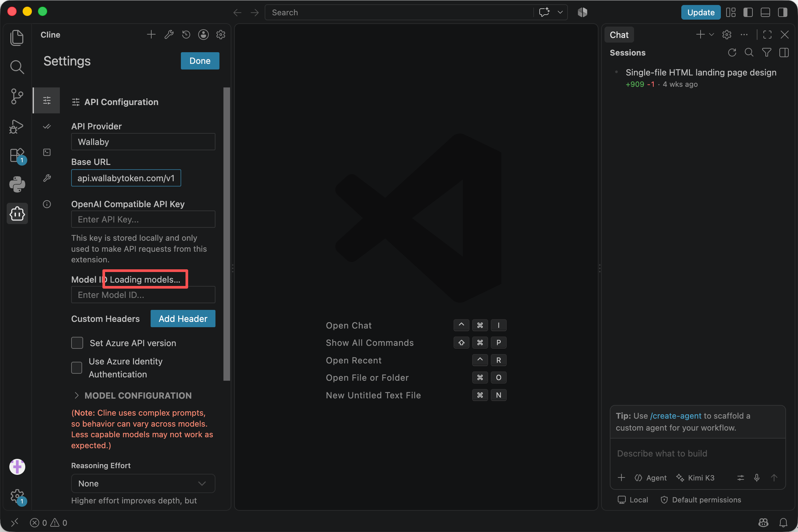This screenshot has height=532, width=798.
Task: Click the Update button in title bar
Action: (x=701, y=13)
